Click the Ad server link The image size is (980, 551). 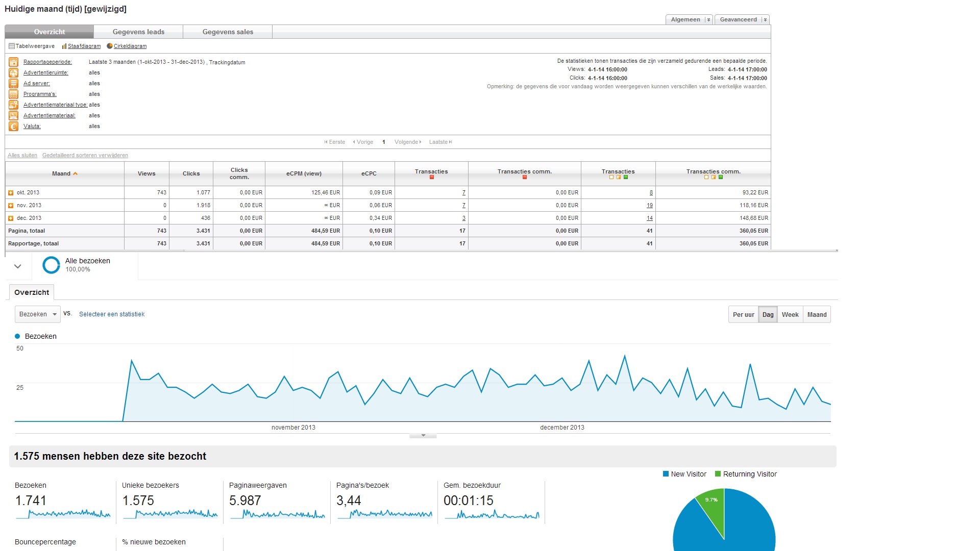point(37,84)
